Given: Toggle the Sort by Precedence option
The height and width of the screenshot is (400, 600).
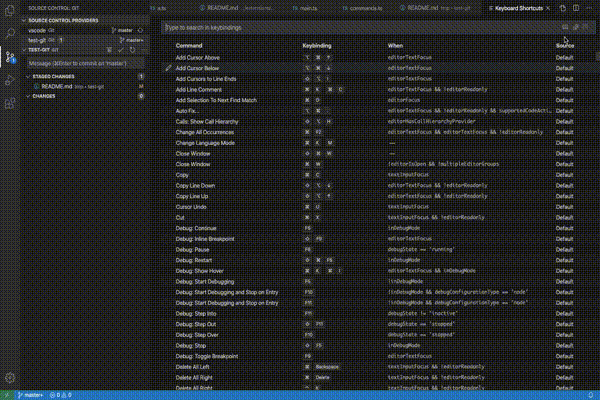Looking at the screenshot, I should tap(576, 28).
